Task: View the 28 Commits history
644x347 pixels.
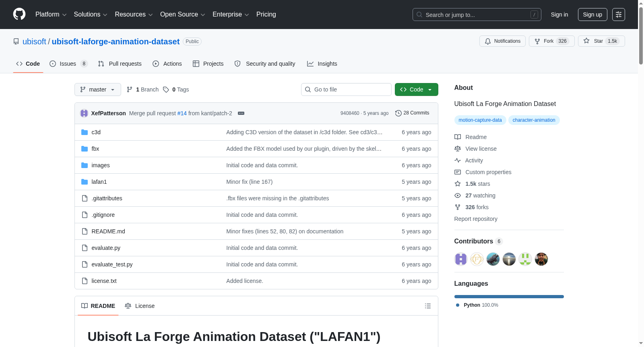Action: 412,113
